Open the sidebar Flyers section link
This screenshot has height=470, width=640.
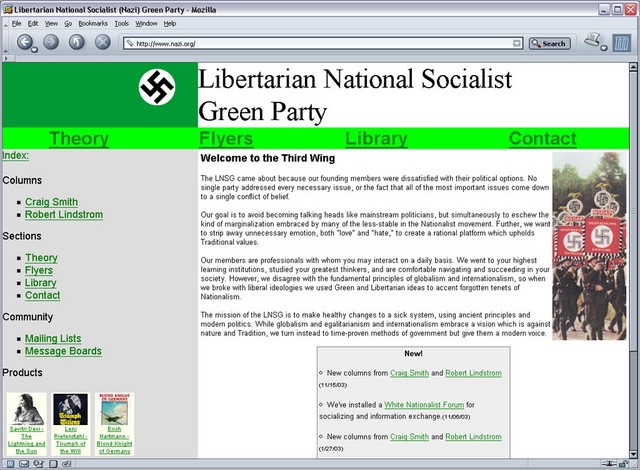39,270
